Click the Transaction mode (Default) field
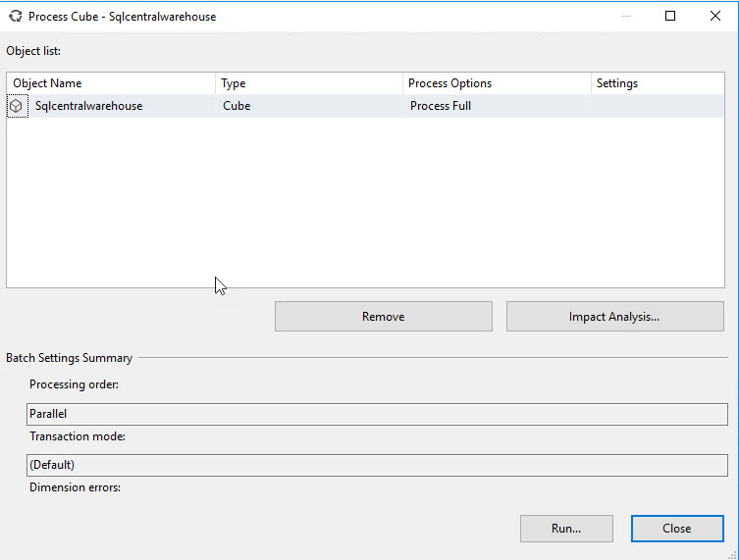Screen dimensions: 739x560 (377, 464)
